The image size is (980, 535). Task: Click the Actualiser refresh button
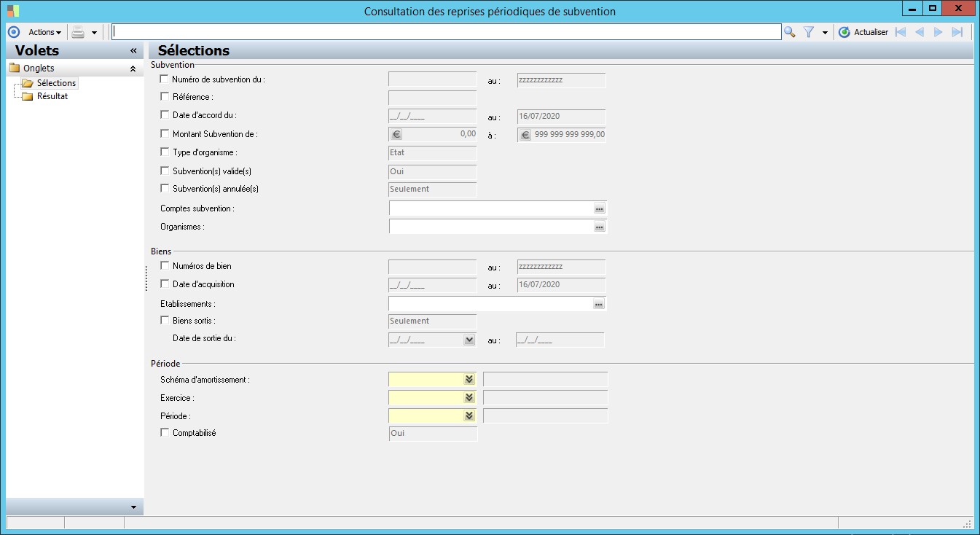coord(863,32)
